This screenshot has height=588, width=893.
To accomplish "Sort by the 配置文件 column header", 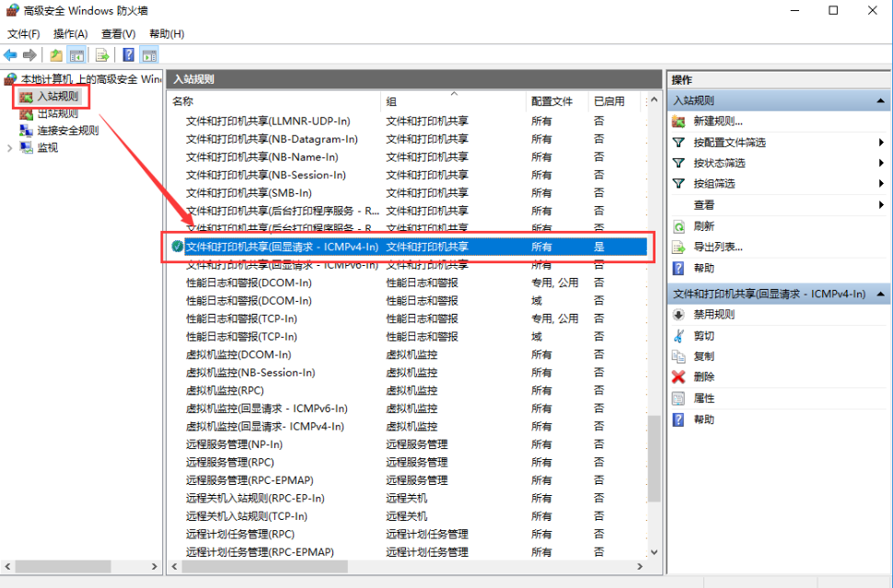I will [557, 101].
